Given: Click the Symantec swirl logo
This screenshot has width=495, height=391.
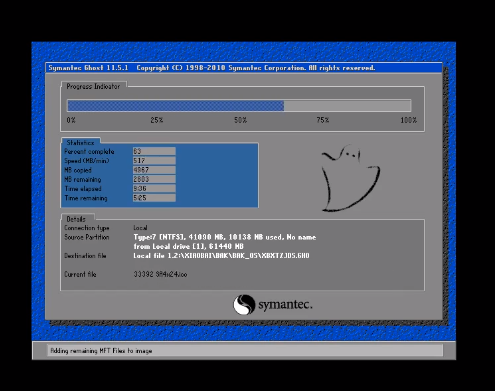Looking at the screenshot, I should click(x=244, y=304).
